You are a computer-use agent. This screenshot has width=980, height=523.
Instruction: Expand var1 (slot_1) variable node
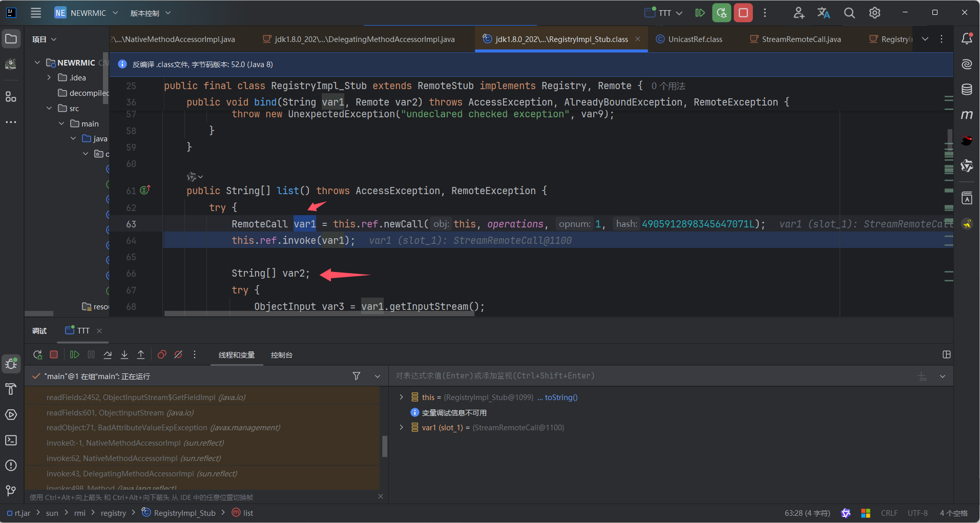pyautogui.click(x=401, y=427)
